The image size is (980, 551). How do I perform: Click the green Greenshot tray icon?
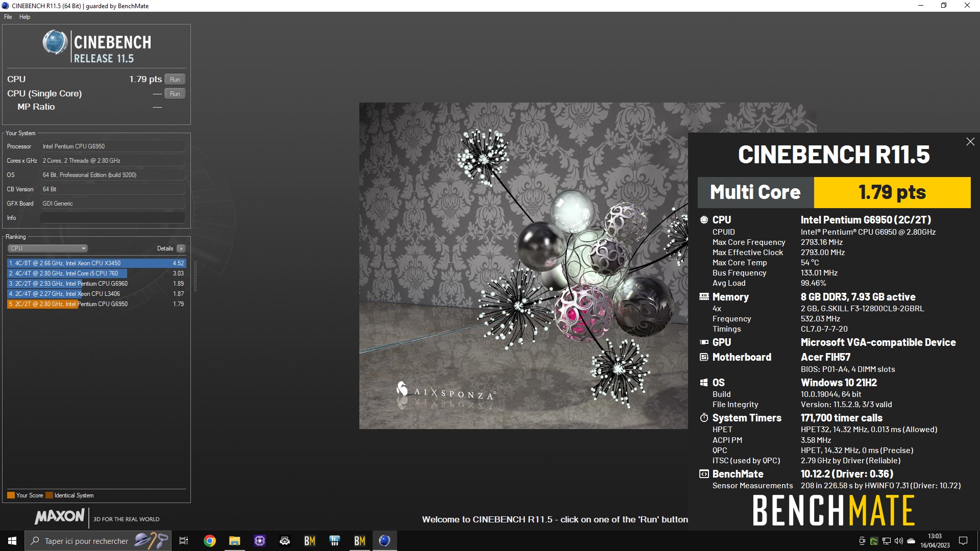pos(874,541)
